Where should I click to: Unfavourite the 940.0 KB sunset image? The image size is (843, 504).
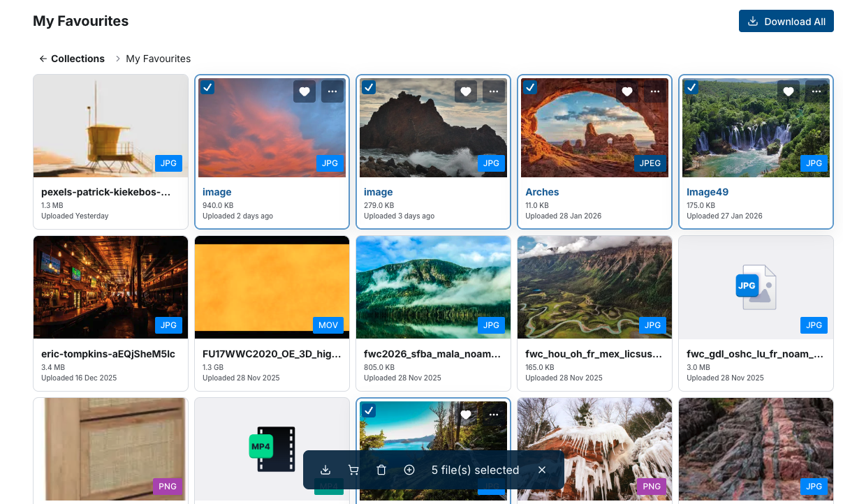click(x=305, y=91)
